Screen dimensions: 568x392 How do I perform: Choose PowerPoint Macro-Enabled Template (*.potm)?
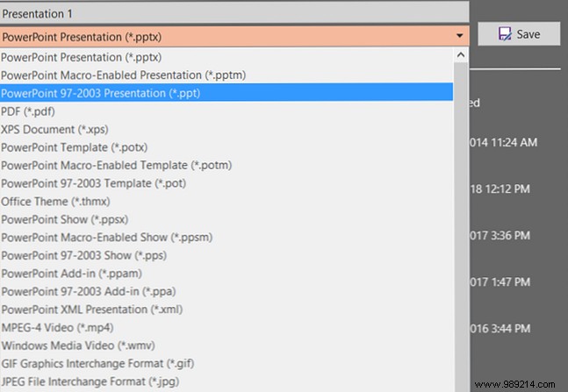tap(226, 165)
